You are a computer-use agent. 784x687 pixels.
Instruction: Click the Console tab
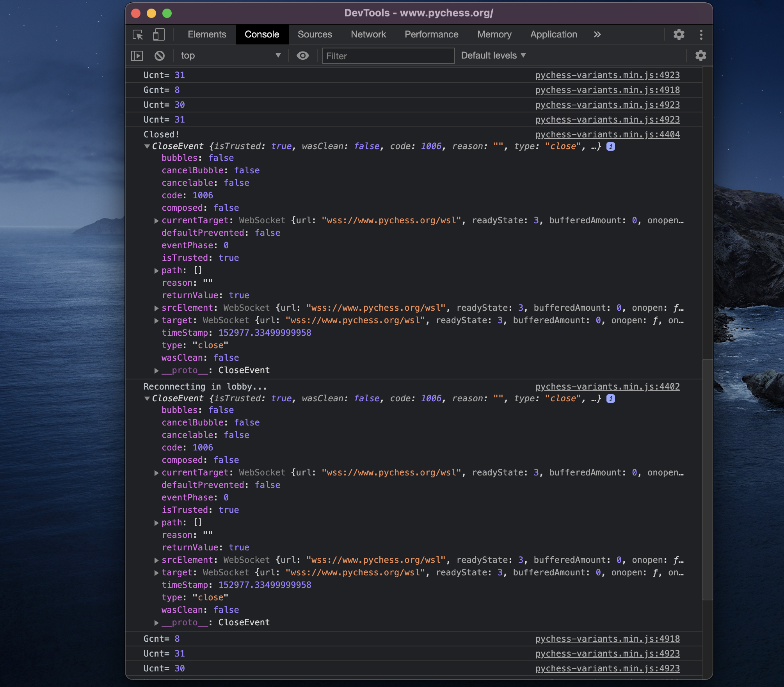[262, 35]
